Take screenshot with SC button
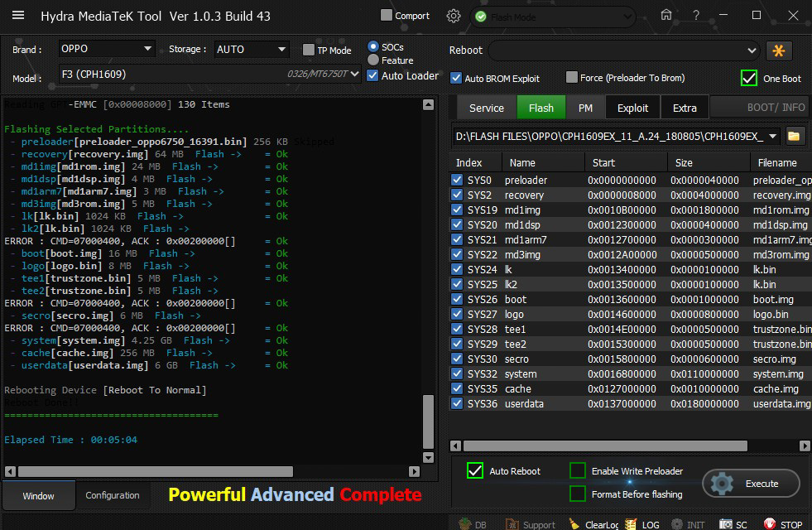 [x=733, y=523]
